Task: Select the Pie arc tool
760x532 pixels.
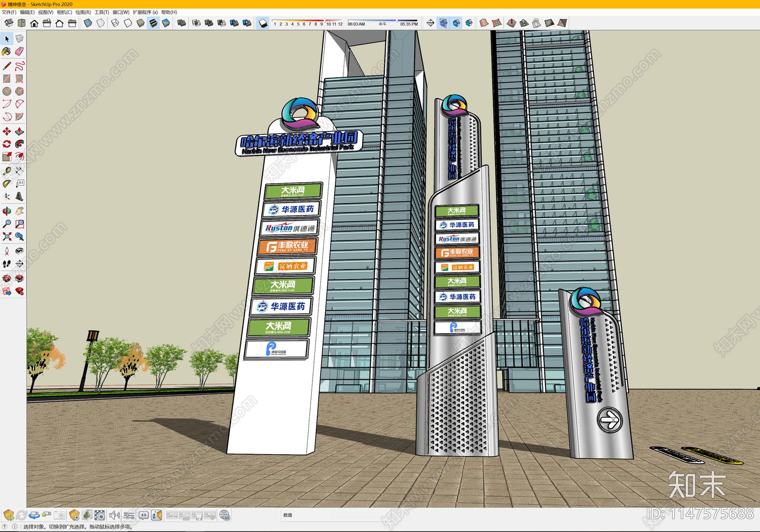Action: [x=19, y=116]
